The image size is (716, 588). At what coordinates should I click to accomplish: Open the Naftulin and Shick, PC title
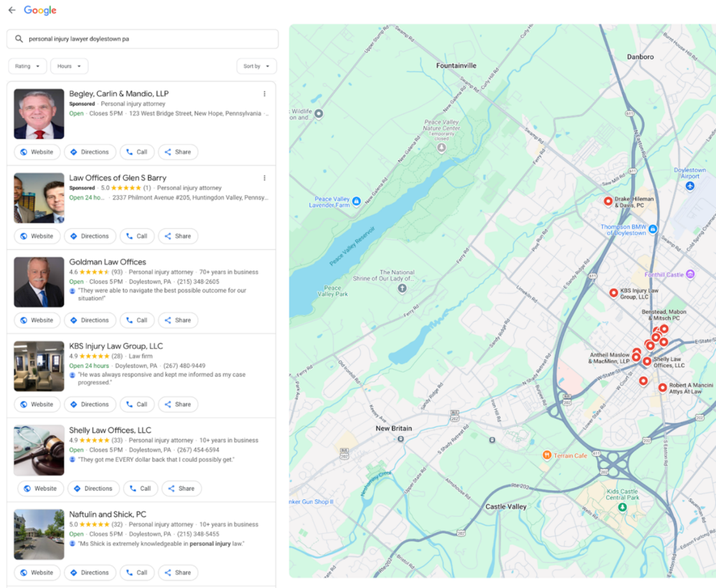107,514
